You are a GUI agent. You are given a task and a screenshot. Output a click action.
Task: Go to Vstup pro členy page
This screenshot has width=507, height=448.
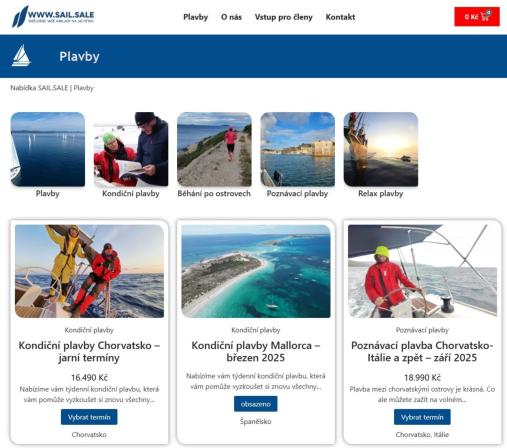284,17
